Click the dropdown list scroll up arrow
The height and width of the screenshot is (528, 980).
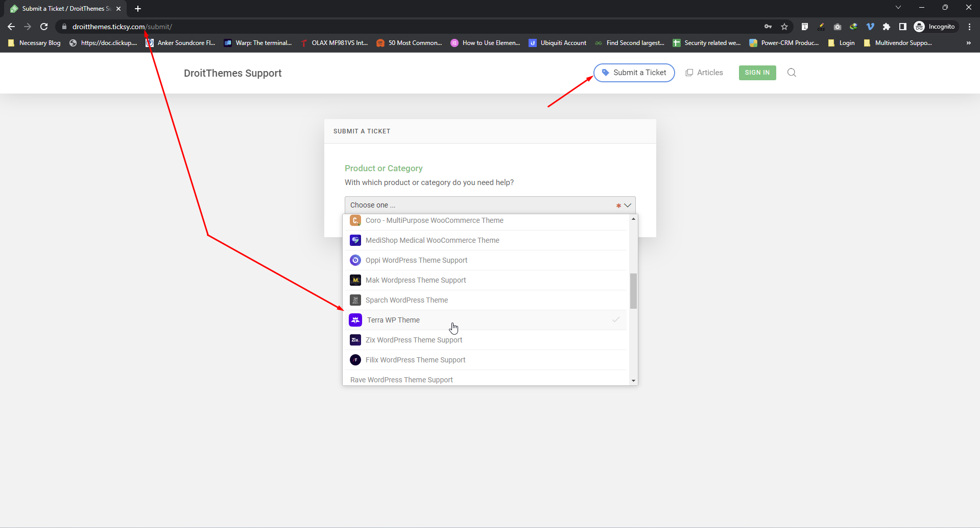633,219
